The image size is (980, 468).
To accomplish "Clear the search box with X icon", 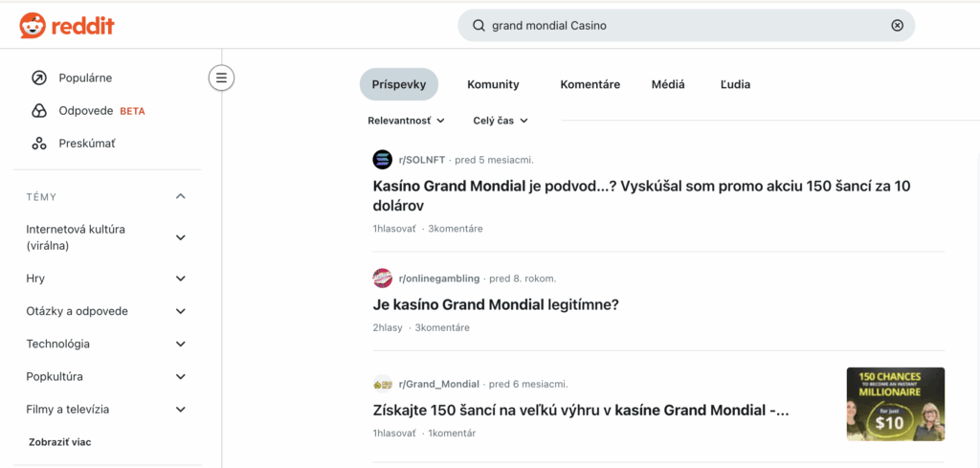I will click(x=897, y=26).
